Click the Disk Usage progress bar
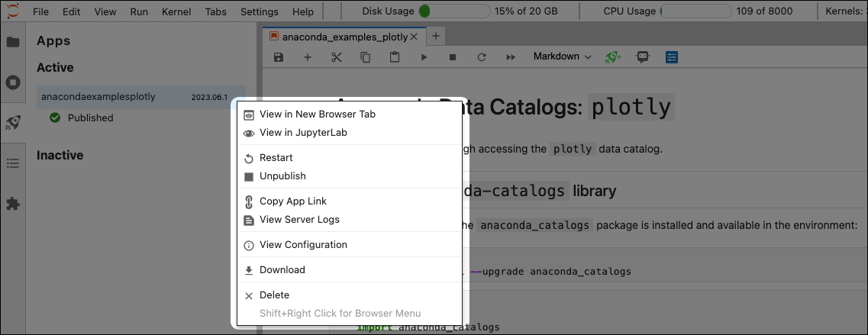The height and width of the screenshot is (335, 868). [454, 11]
